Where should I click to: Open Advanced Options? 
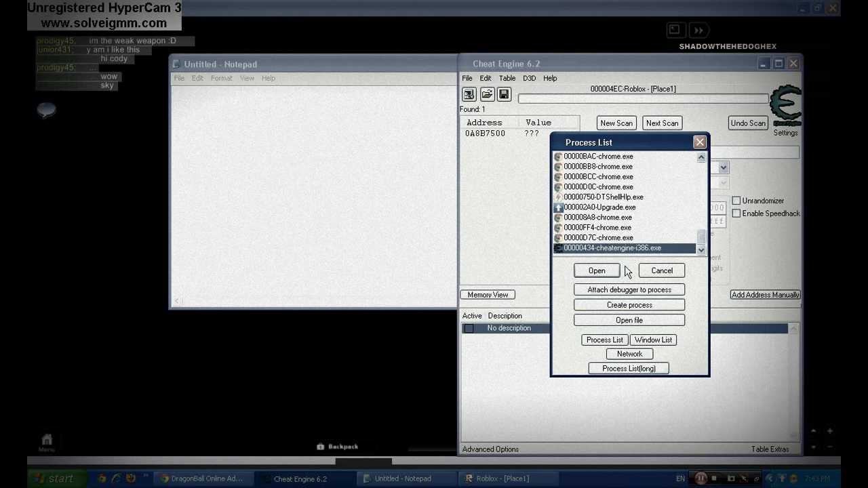tap(490, 449)
